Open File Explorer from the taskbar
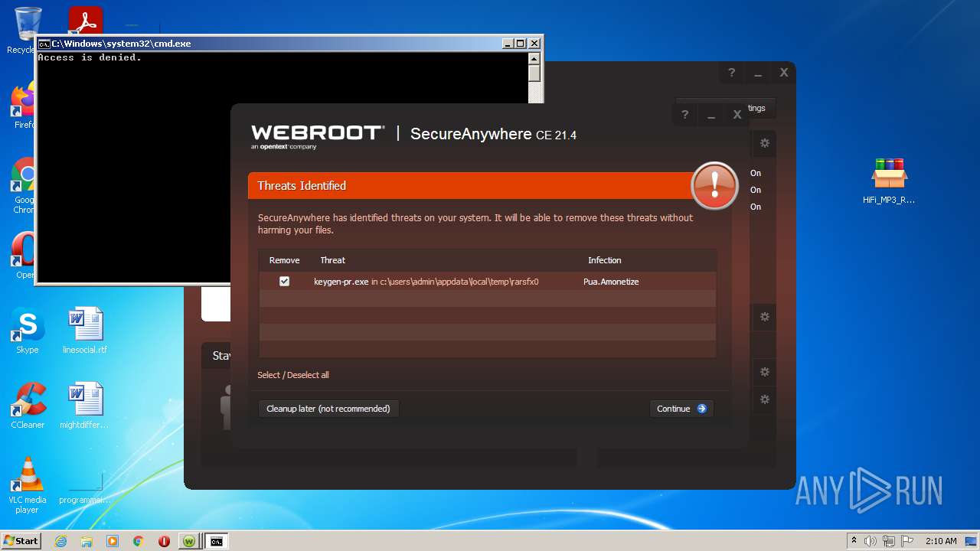Screen dimensions: 980x551 (x=87, y=541)
